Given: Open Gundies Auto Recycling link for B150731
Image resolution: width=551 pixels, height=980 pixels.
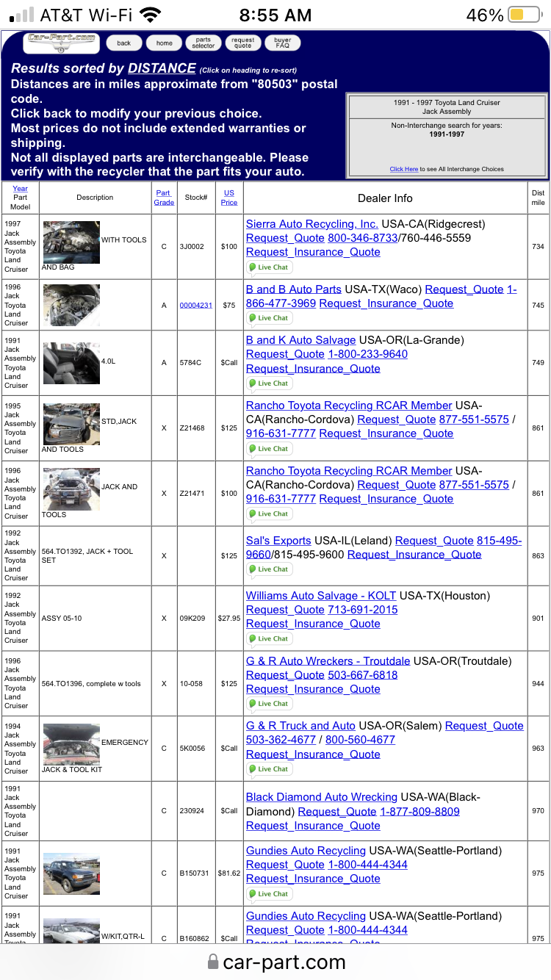Looking at the screenshot, I should 306,851.
